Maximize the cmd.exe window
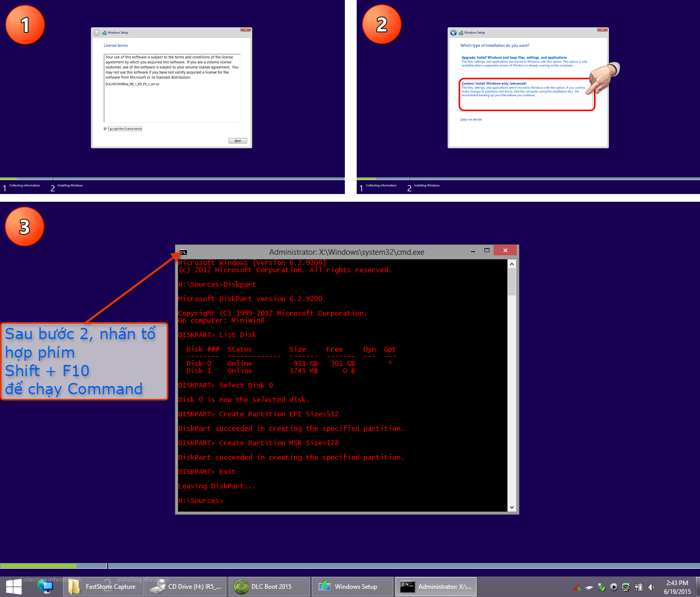Screen dimensions: 700x597 pos(486,251)
